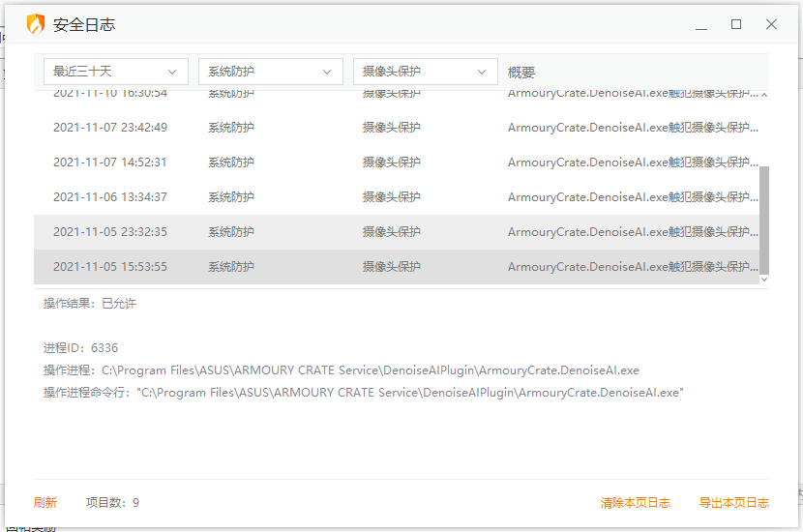
Task: Click the 操作进程命令行 command line text
Action: [363, 393]
